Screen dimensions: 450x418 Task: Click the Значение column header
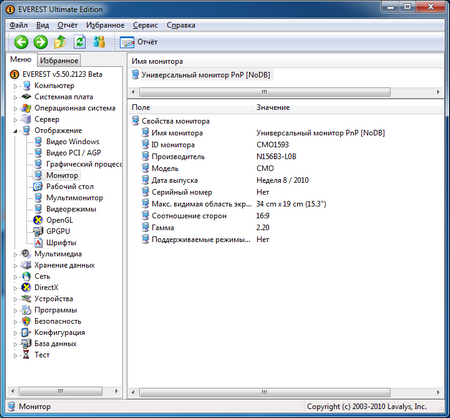pos(348,107)
